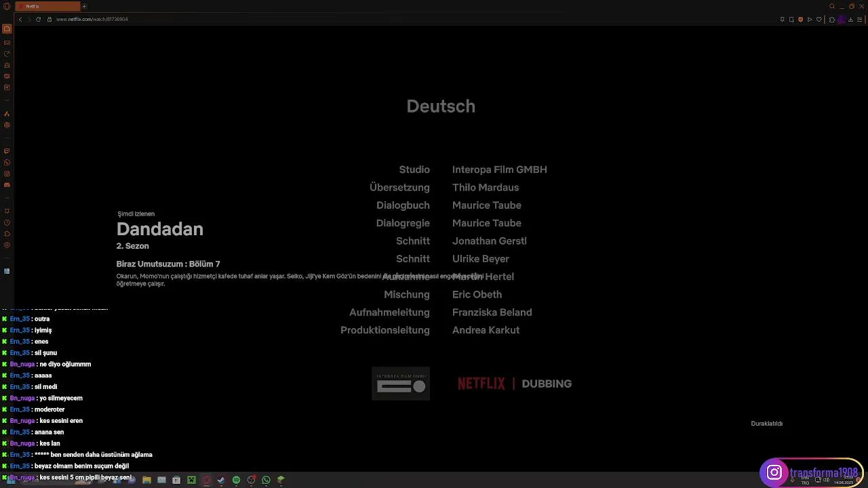Click chat message 'anana sen'
This screenshot has height=488, width=868.
point(49,432)
